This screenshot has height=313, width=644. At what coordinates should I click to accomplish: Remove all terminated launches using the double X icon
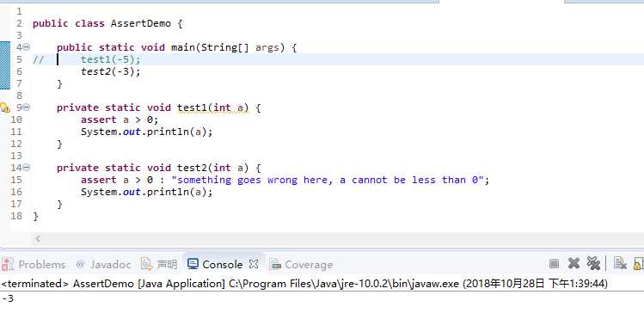pos(593,264)
